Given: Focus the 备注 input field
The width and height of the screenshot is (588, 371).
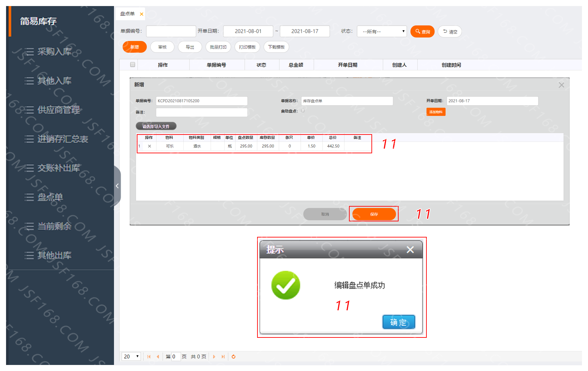Looking at the screenshot, I should [202, 112].
